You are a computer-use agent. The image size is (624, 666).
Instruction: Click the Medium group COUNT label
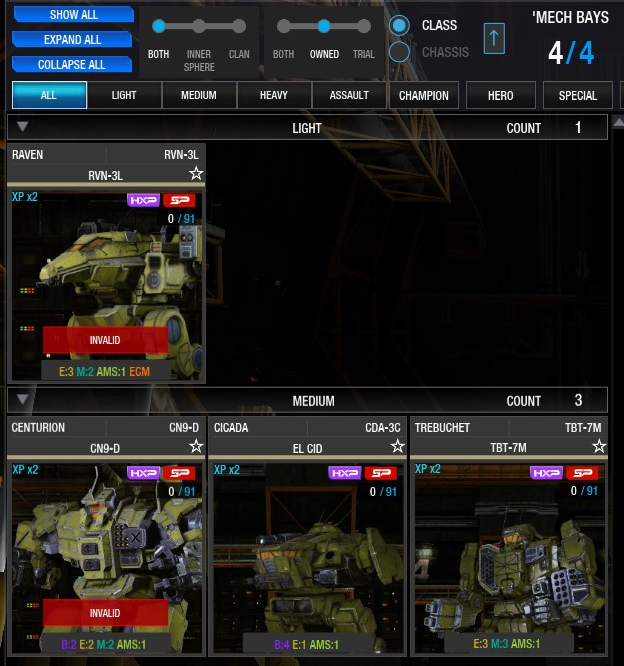523,401
